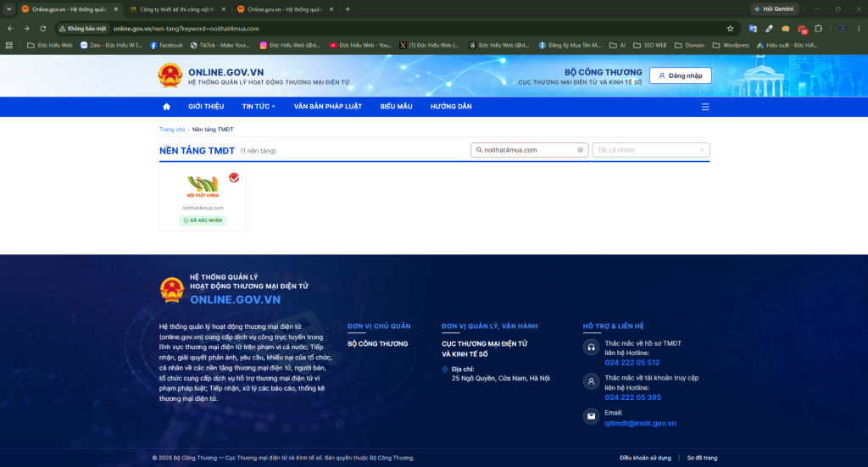This screenshot has height=467, width=868.
Task: Reload the page with the refresh icon
Action: [x=43, y=29]
